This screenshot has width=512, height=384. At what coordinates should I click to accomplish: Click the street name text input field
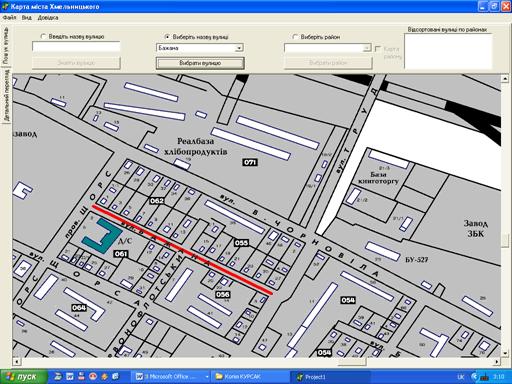(76, 47)
